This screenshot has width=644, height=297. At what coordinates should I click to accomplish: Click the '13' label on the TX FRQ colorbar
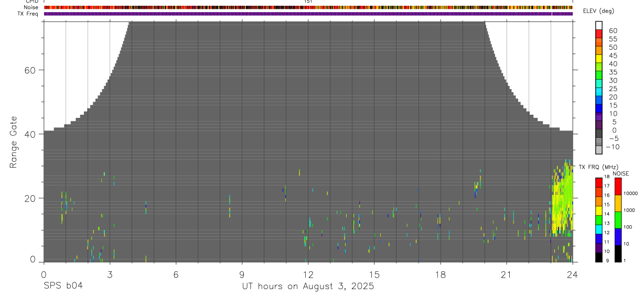(x=608, y=224)
